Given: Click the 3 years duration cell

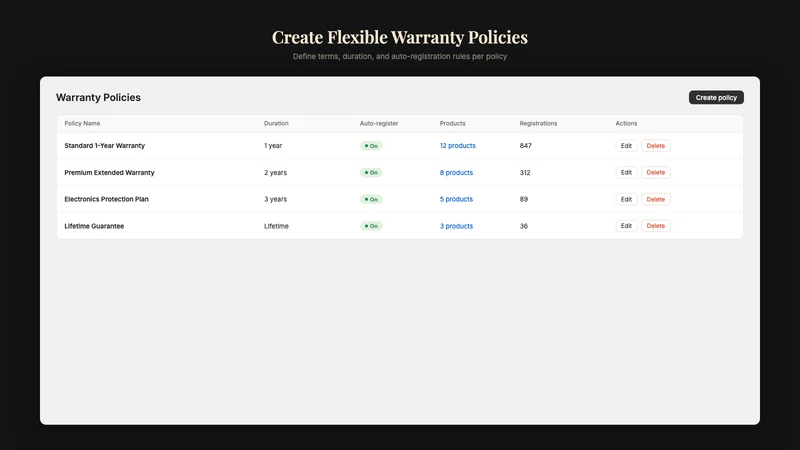Looking at the screenshot, I should point(276,199).
